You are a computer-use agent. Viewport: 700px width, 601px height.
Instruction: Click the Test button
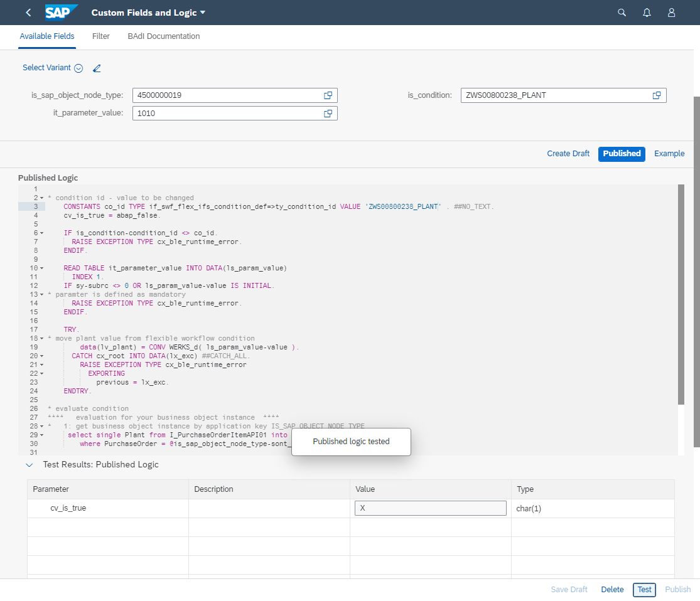pyautogui.click(x=644, y=590)
